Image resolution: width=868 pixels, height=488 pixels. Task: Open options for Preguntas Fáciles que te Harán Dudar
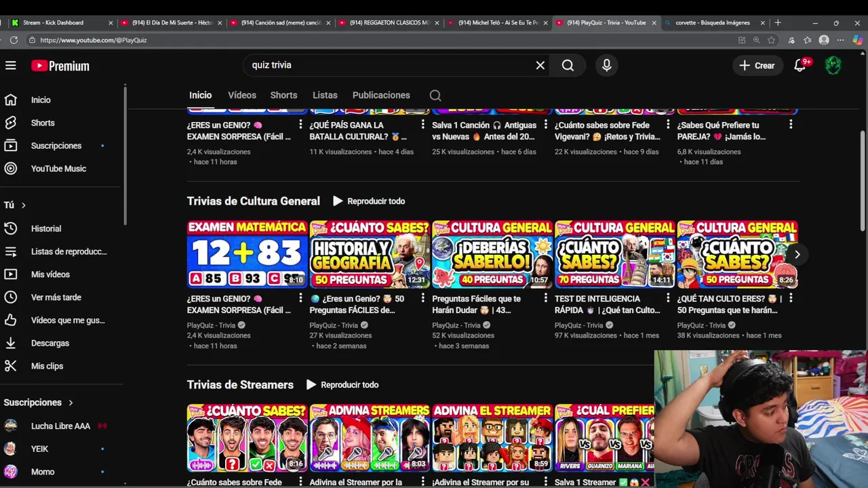click(x=545, y=298)
